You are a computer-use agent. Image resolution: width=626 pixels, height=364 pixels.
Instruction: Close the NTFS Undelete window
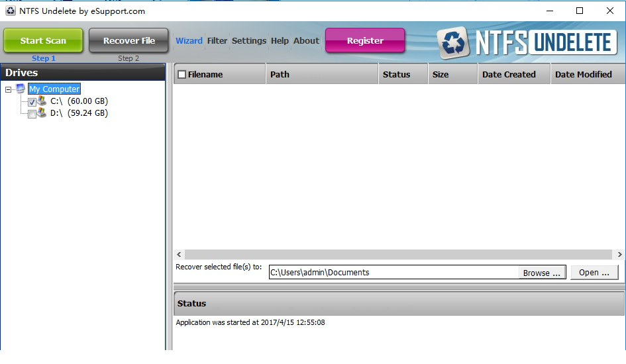pyautogui.click(x=610, y=11)
